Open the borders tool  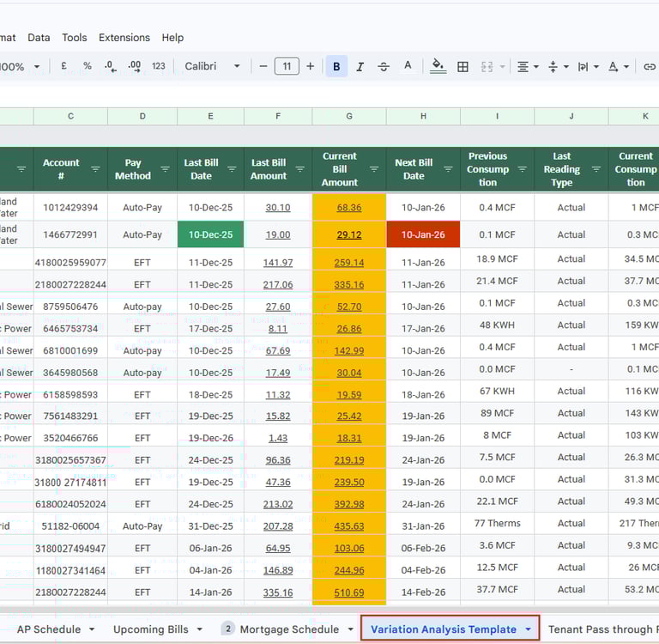463,66
